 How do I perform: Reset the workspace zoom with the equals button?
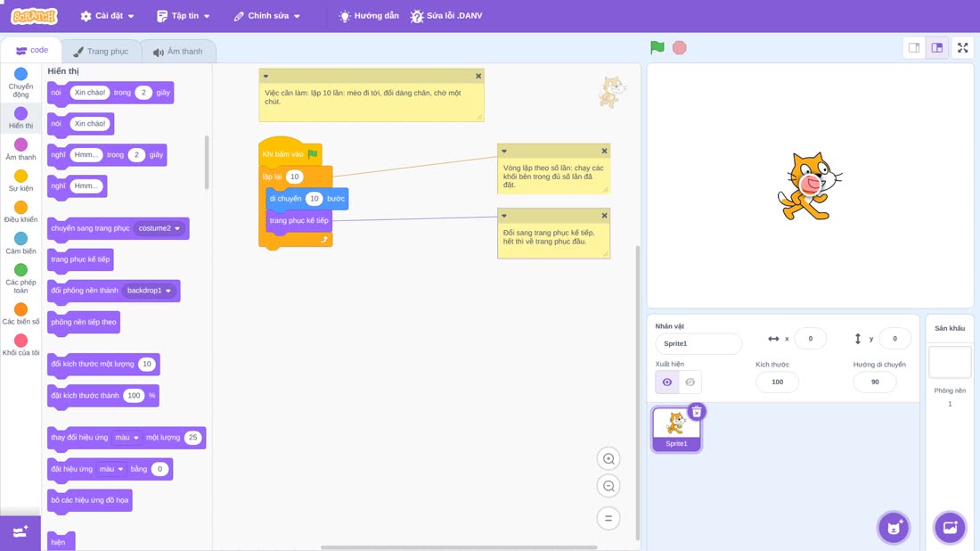[608, 519]
